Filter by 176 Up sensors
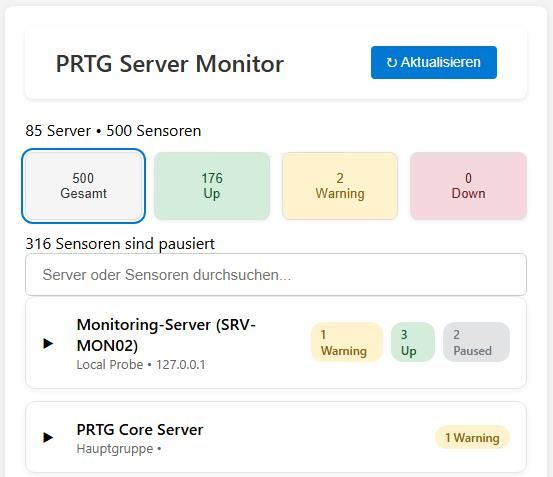This screenshot has width=553, height=477. point(212,186)
